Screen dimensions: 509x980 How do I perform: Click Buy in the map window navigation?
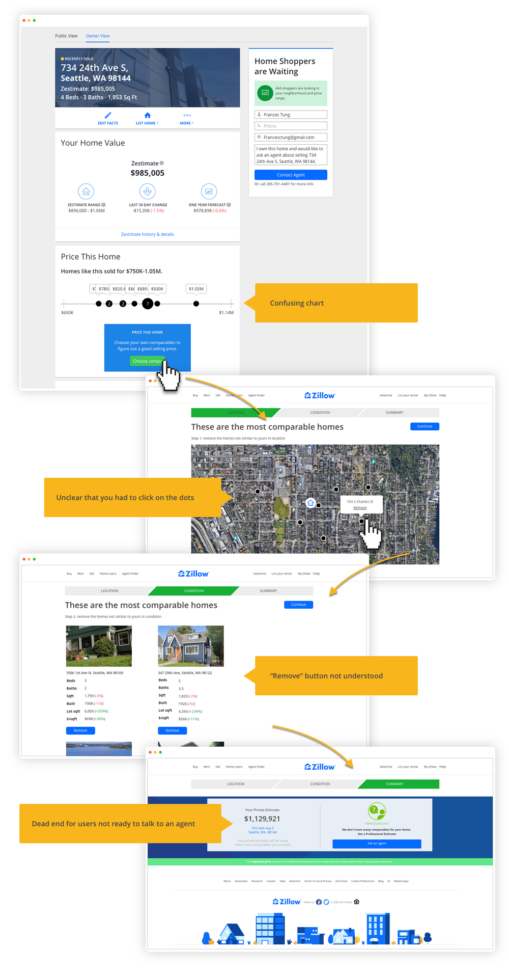pyautogui.click(x=195, y=395)
